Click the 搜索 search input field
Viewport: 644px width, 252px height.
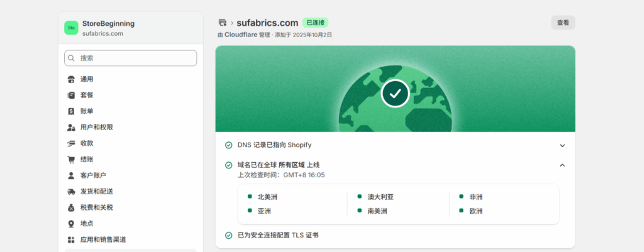[130, 58]
